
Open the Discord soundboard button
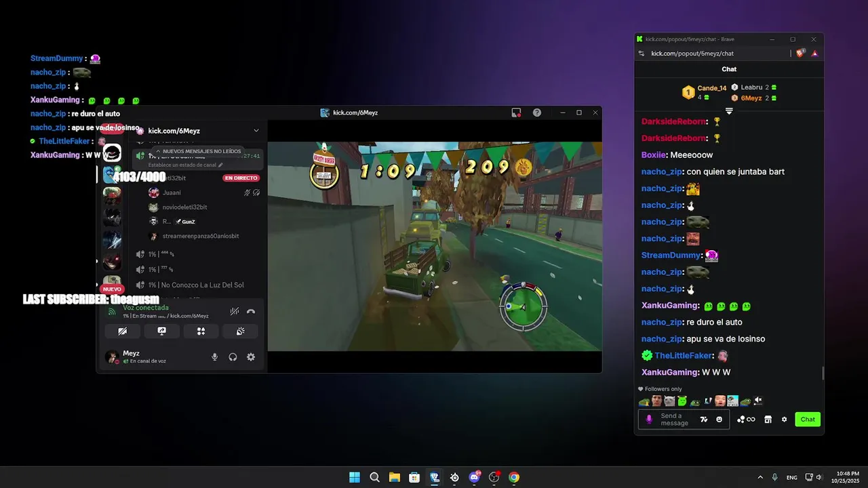click(x=240, y=331)
